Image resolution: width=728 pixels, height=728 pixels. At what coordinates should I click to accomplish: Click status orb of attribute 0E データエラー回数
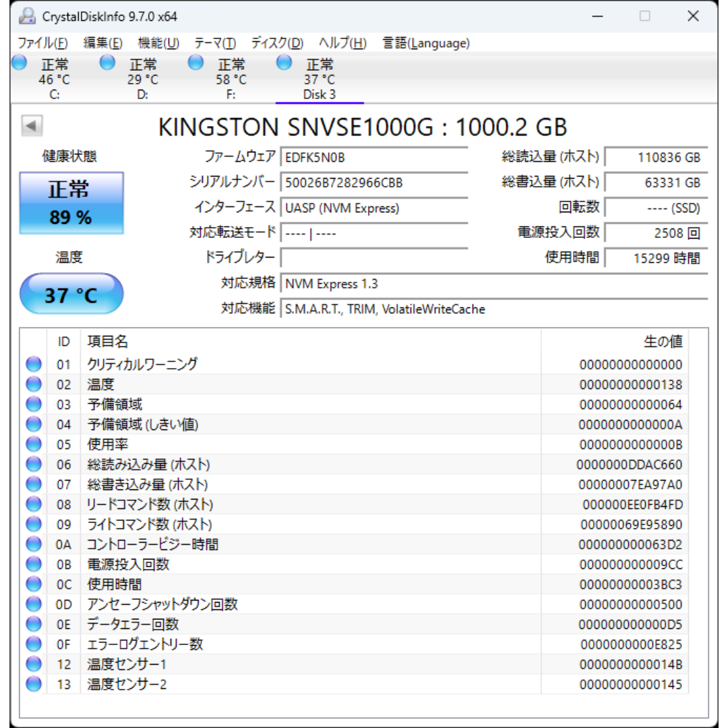coord(34,624)
